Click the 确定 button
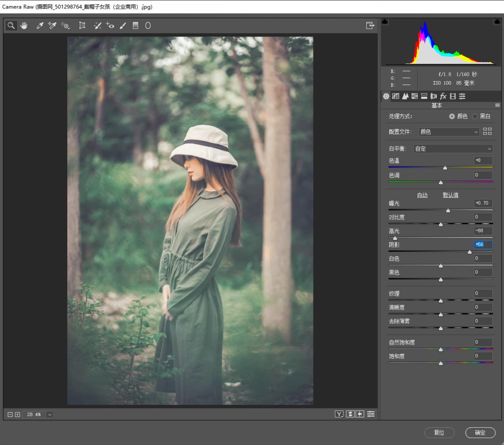 click(480, 432)
